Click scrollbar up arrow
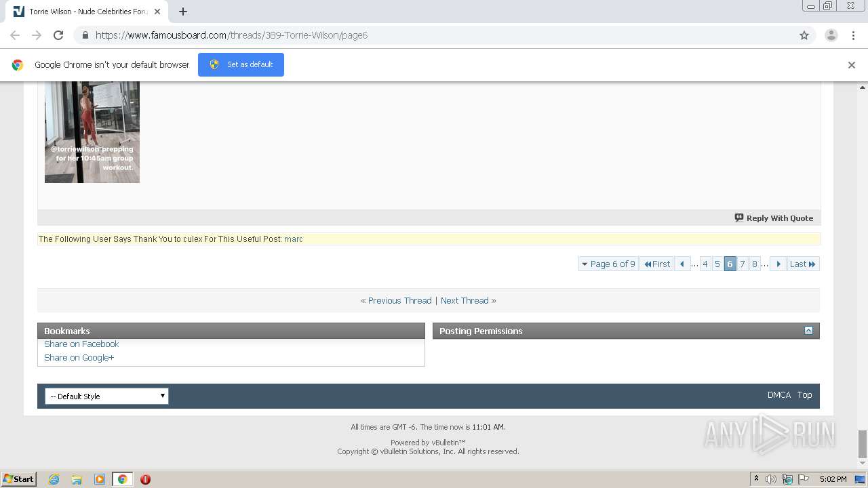Viewport: 868px width, 488px height. tap(863, 87)
